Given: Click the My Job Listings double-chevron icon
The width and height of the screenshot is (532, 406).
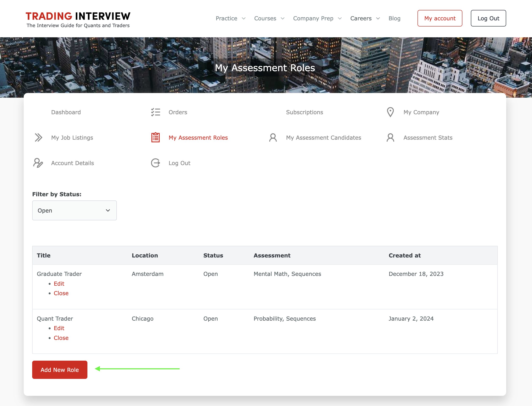Looking at the screenshot, I should point(38,138).
